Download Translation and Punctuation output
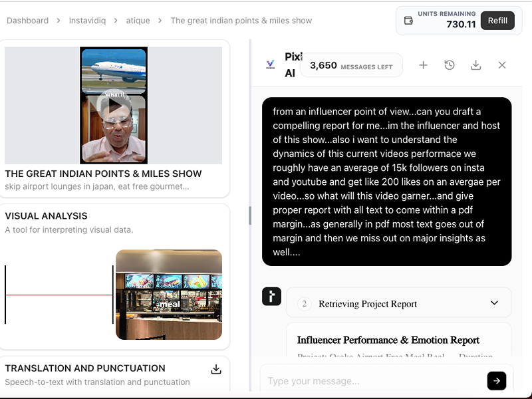 point(215,368)
